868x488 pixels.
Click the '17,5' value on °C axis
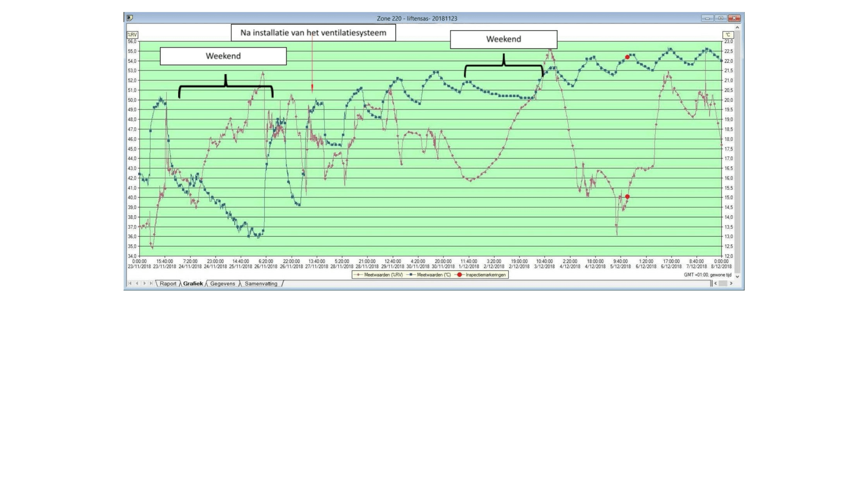point(729,149)
